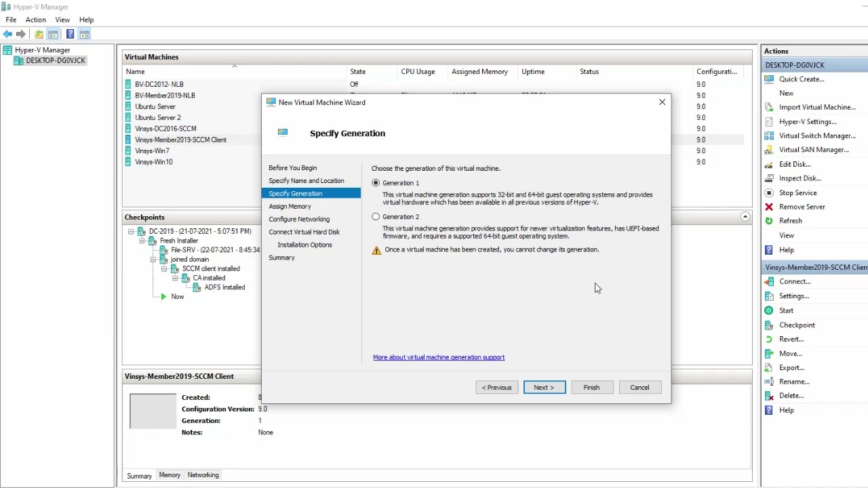Select Vinsys-DC2016-SCCM virtual machine
The image size is (868, 488).
click(x=165, y=129)
